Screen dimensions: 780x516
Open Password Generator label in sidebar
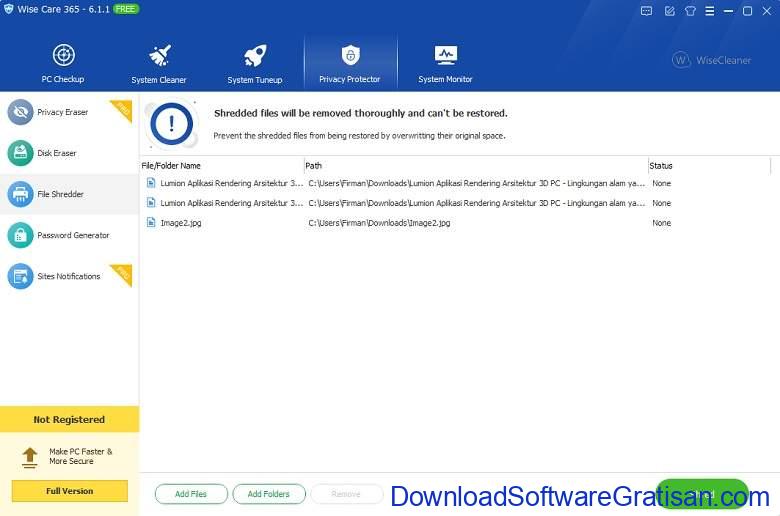tap(73, 235)
